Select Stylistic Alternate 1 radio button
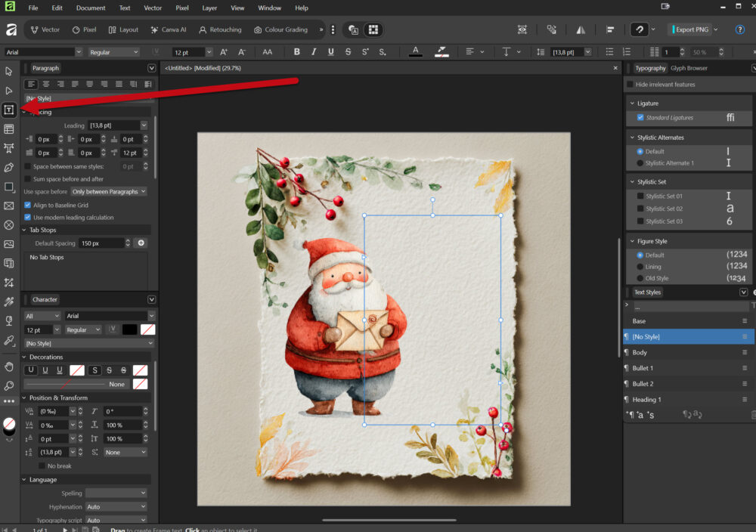Screen dimensions: 756x532 [x=640, y=163]
